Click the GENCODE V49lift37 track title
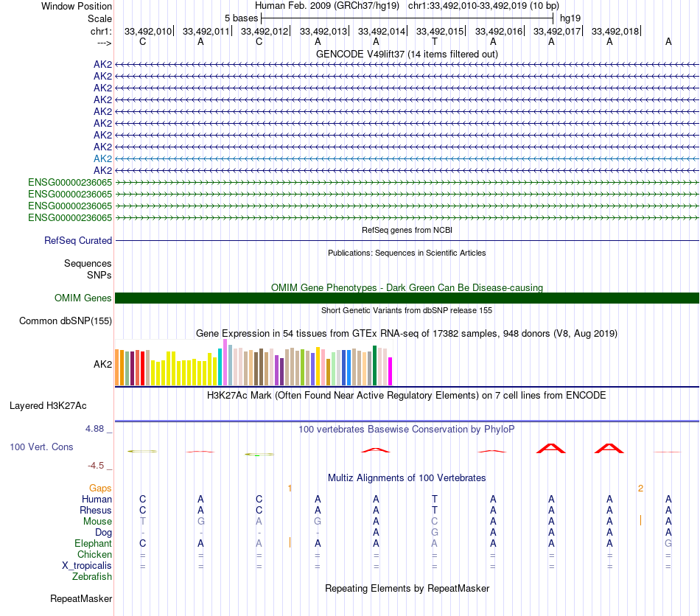 (x=407, y=54)
